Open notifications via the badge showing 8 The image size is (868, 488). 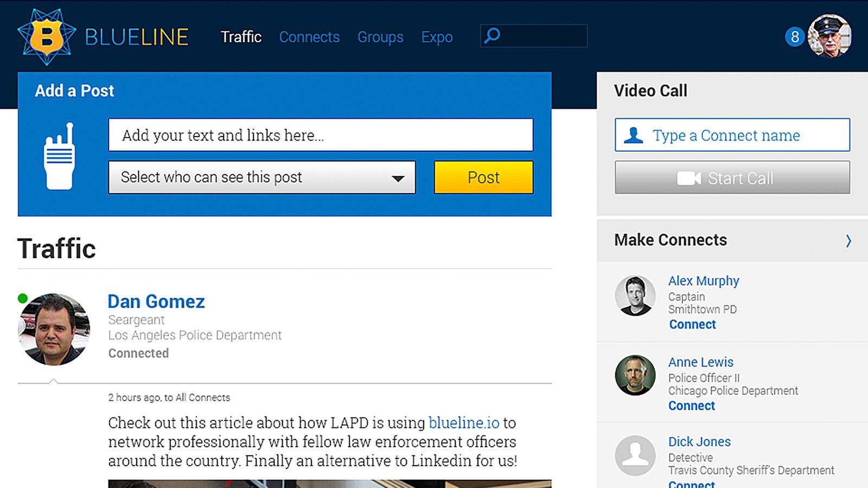794,37
